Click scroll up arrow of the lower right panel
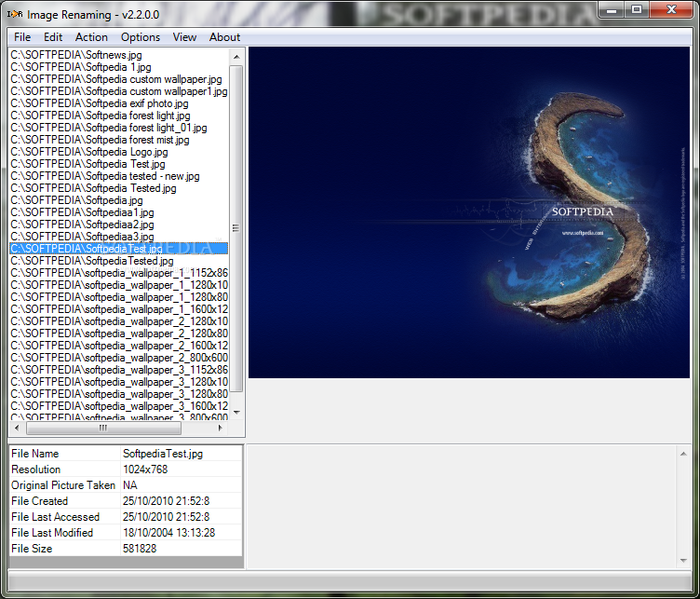The height and width of the screenshot is (599, 700). (x=683, y=454)
